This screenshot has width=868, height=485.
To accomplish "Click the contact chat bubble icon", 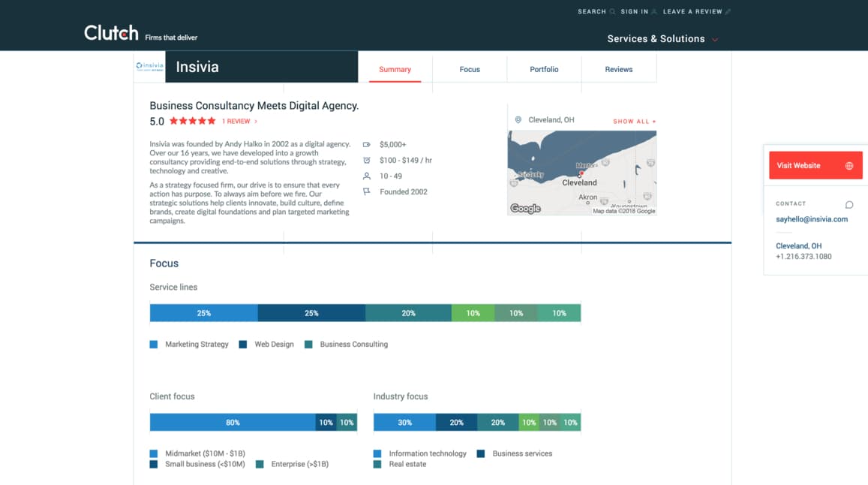I will tap(849, 204).
